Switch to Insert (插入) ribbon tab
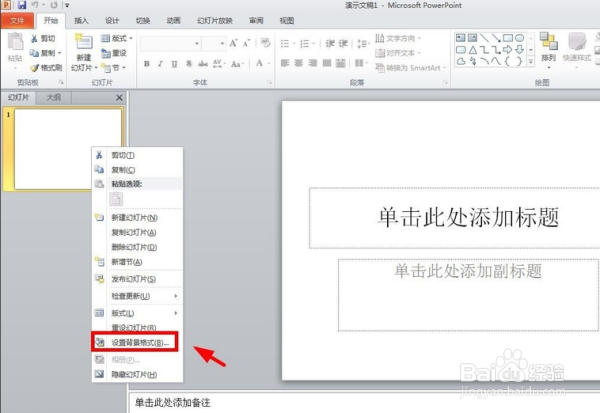This screenshot has height=413, width=600. (x=81, y=21)
